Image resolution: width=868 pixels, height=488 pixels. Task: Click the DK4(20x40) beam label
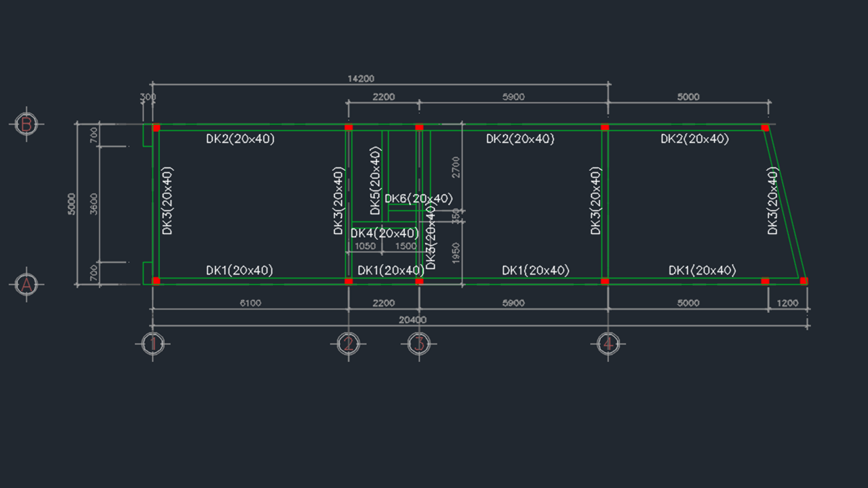pyautogui.click(x=384, y=233)
